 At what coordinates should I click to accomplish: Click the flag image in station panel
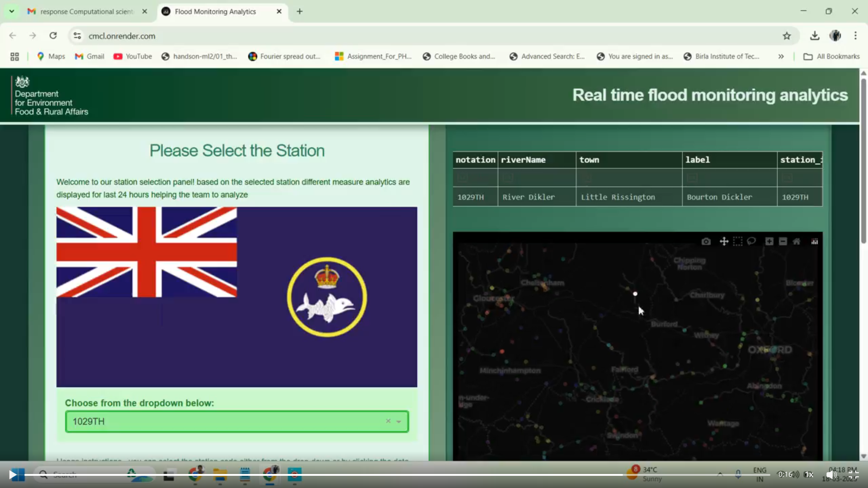[x=236, y=297]
